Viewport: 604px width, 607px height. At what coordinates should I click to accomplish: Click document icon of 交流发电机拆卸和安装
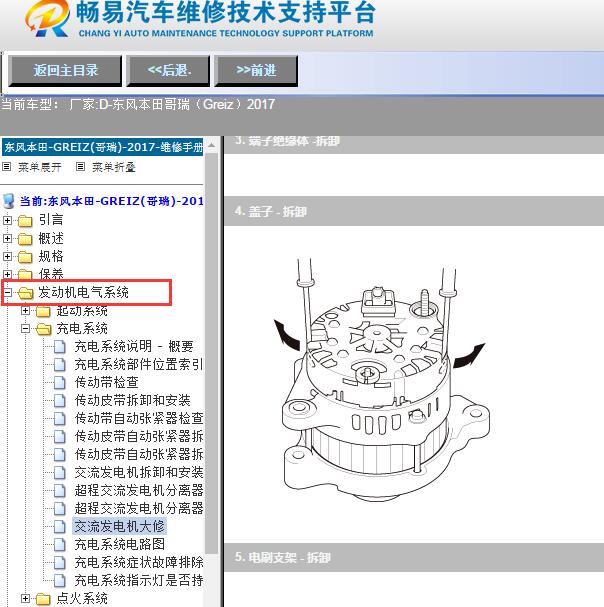(x=60, y=473)
